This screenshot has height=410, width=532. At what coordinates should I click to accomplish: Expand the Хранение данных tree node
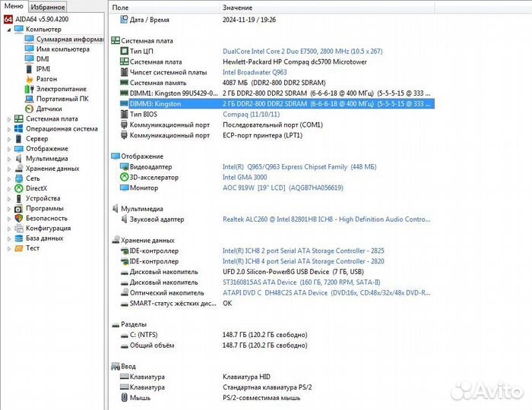pyautogui.click(x=9, y=169)
